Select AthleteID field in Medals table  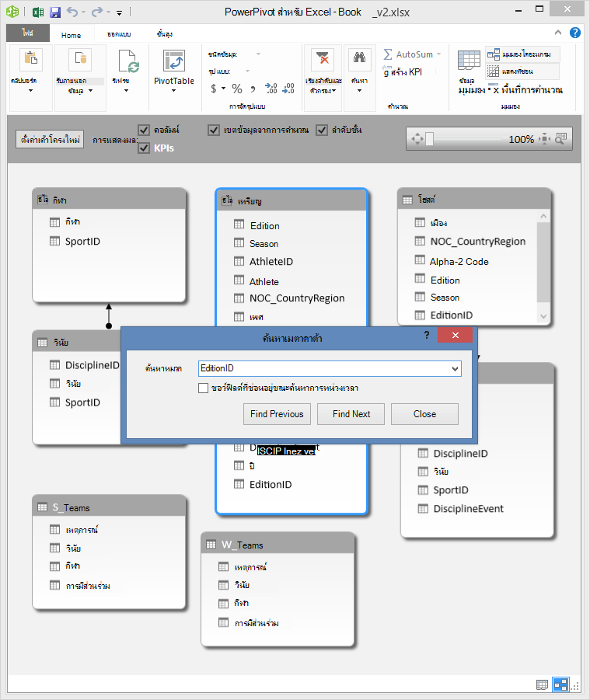pos(271,262)
